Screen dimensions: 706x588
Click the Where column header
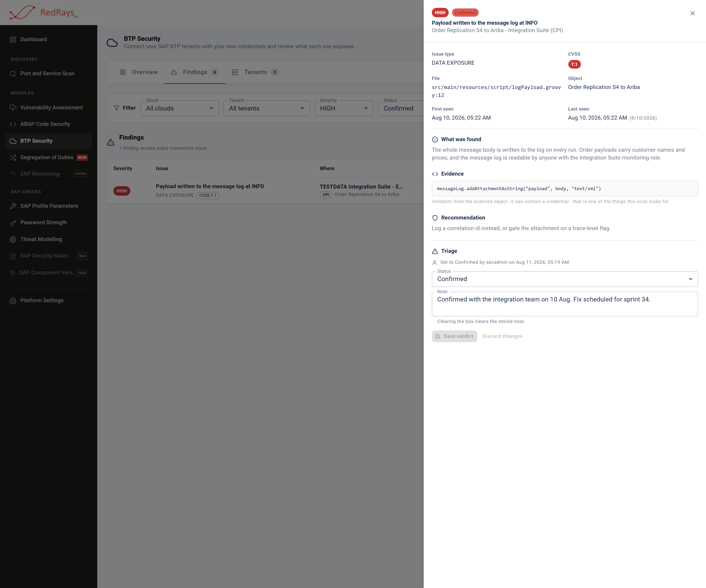pyautogui.click(x=327, y=169)
